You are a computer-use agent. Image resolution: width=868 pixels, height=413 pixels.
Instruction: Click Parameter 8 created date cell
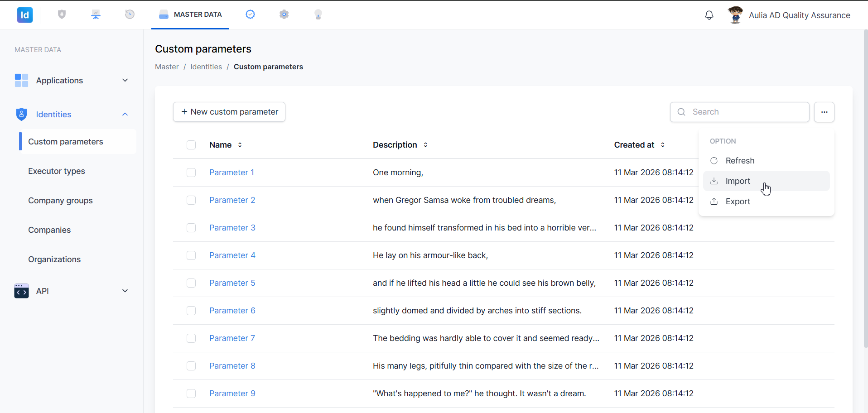point(654,366)
